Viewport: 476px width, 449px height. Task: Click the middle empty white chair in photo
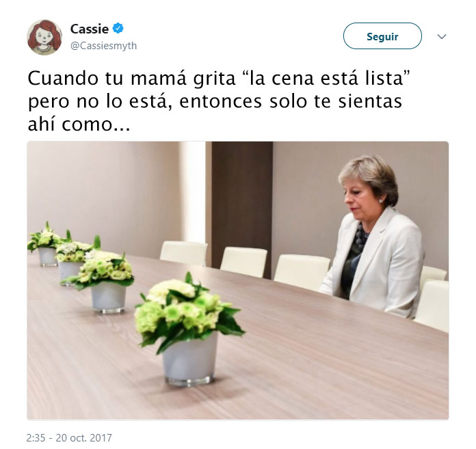243,262
